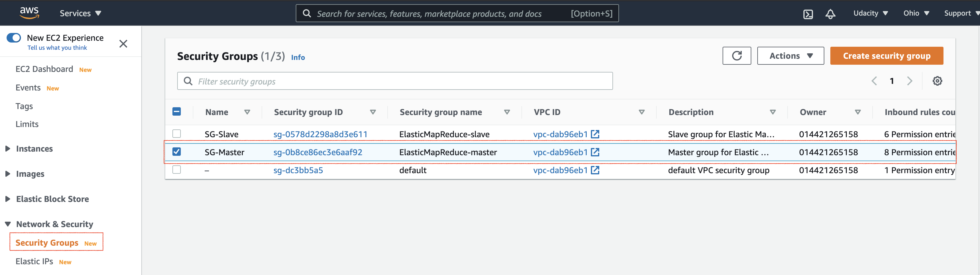Open vpc-dab96eb1 externally from default row
980x275 pixels.
595,170
